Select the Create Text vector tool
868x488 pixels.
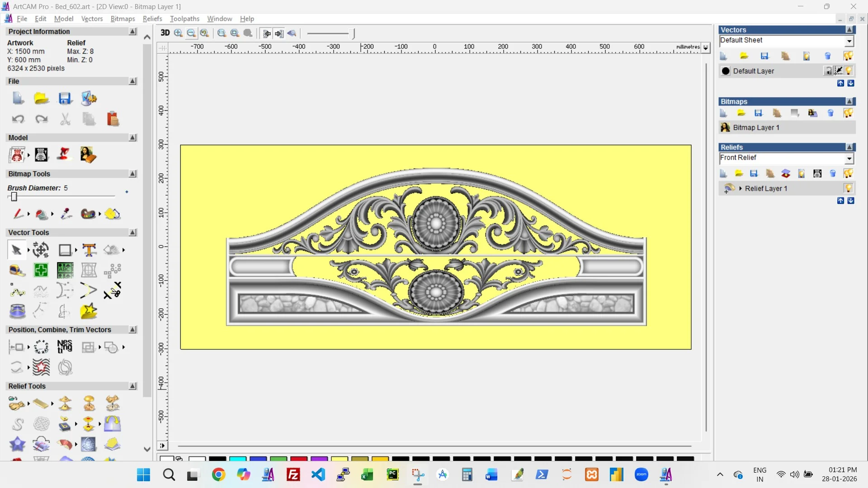[x=89, y=250]
